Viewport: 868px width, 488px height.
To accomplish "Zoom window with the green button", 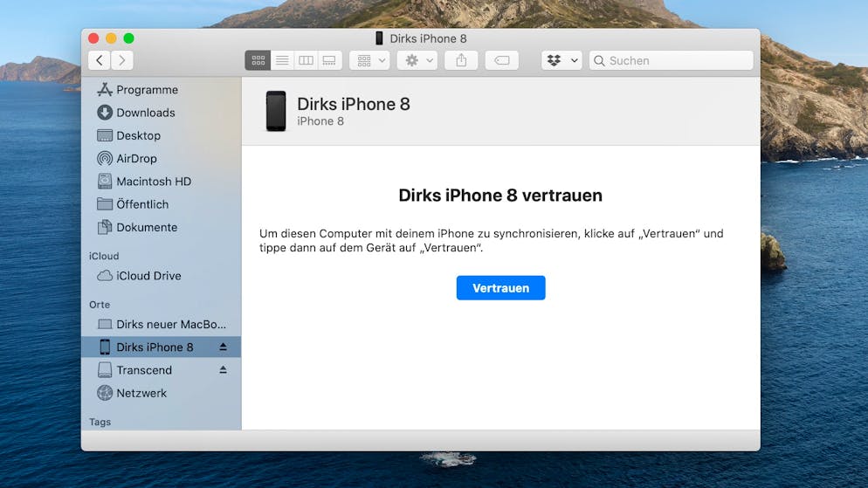I will tap(129, 38).
